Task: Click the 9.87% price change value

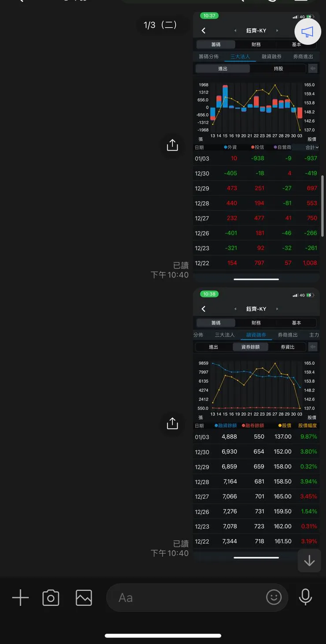Action: click(308, 437)
